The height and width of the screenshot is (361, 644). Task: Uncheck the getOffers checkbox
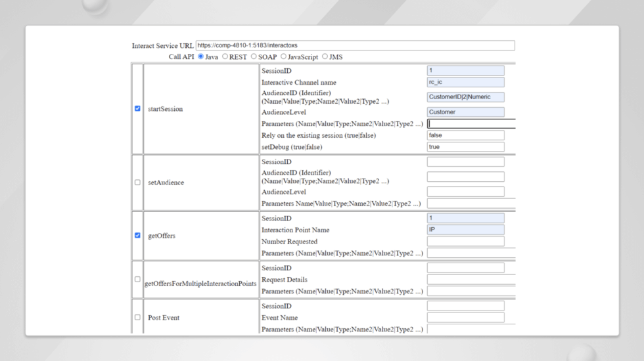[x=137, y=236]
